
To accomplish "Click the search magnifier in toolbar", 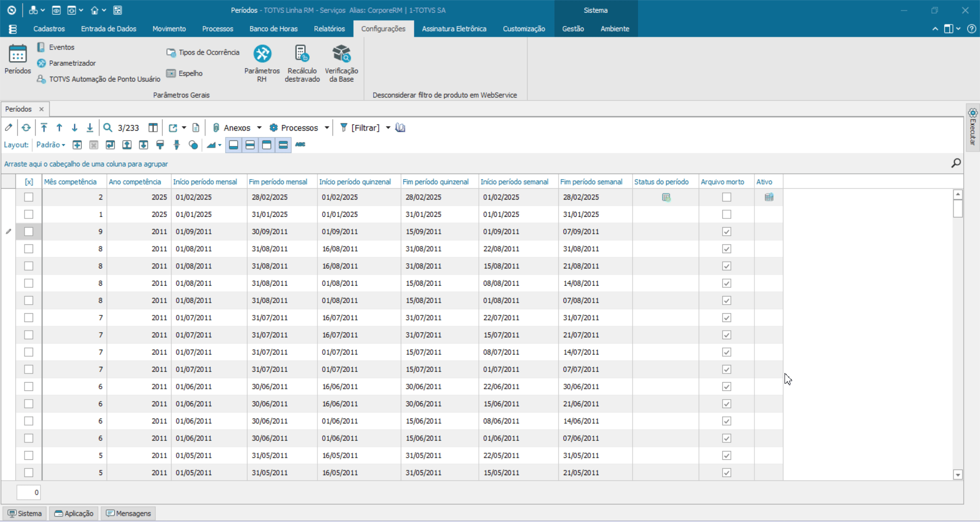I will [x=108, y=128].
